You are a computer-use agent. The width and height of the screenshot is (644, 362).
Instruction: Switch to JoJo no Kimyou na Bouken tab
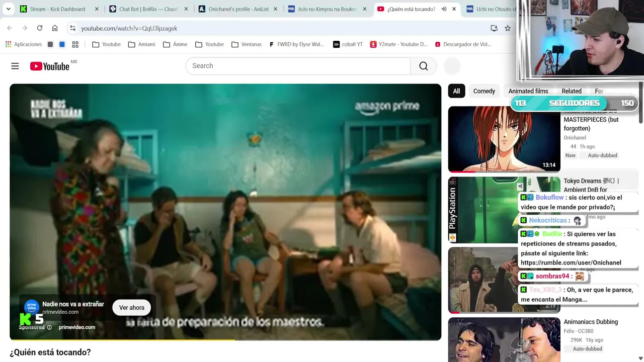(327, 9)
